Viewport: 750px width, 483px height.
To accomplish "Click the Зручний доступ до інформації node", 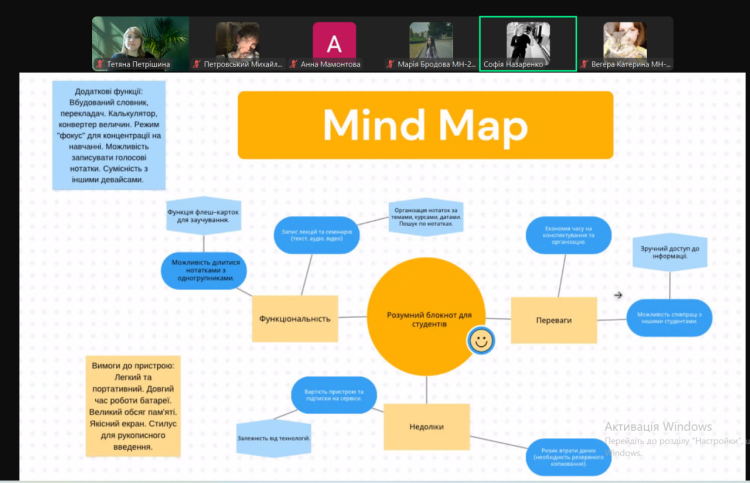I will pos(667,252).
